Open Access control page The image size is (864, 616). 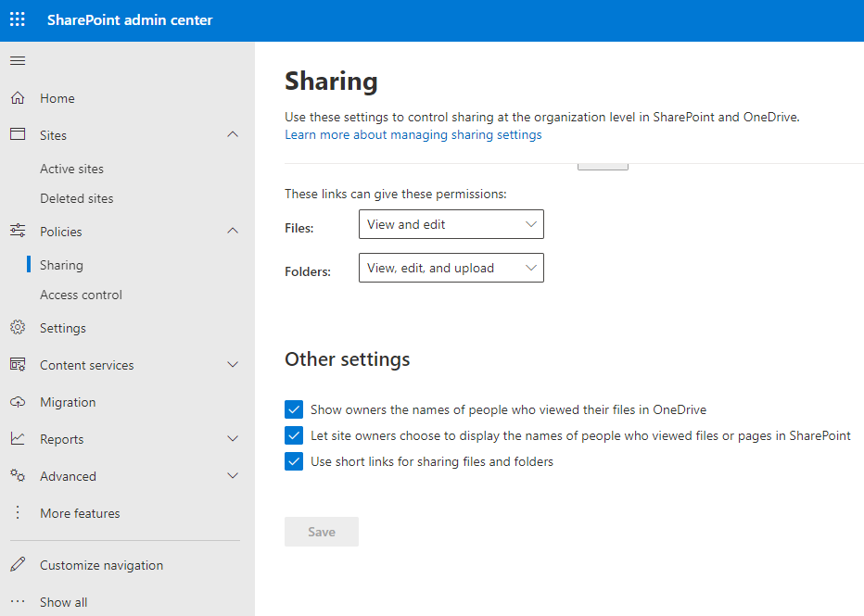(81, 295)
